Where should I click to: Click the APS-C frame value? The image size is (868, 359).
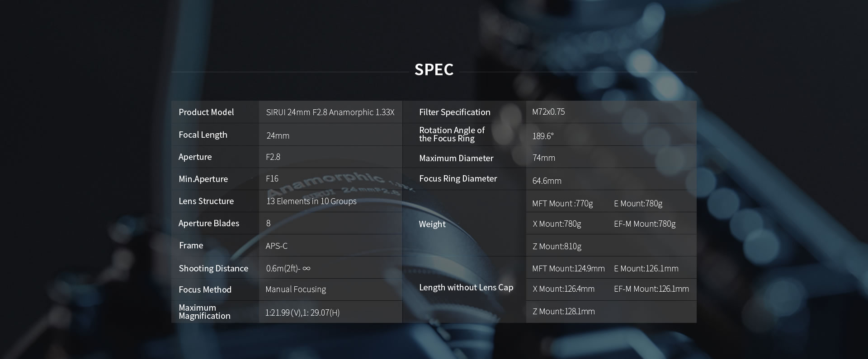pyautogui.click(x=277, y=246)
